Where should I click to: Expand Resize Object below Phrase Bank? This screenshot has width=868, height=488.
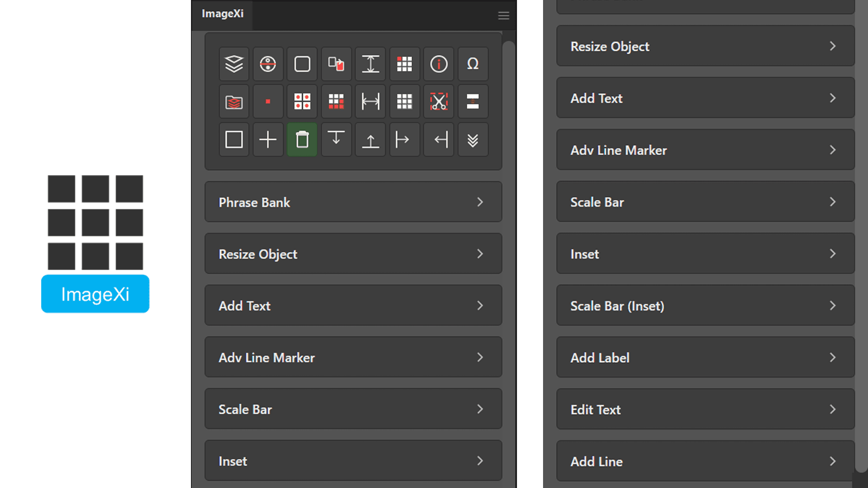click(353, 254)
